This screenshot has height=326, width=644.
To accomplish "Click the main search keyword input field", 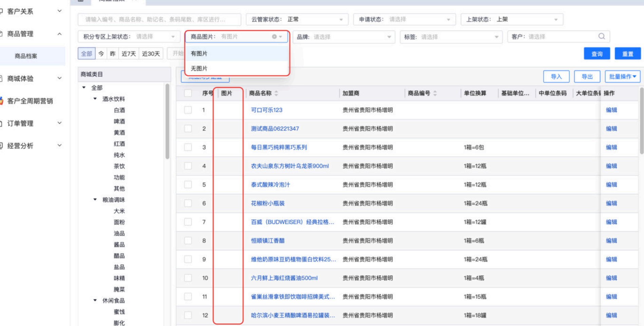I will (159, 20).
